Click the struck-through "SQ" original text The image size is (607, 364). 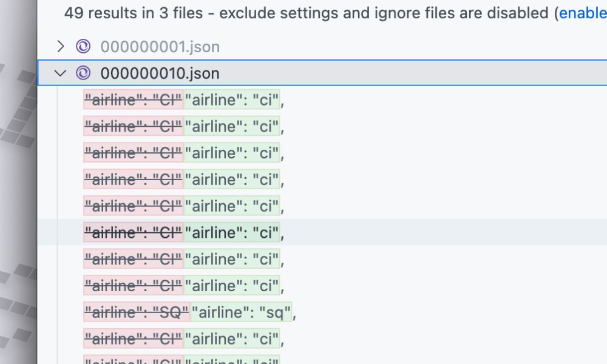(137, 312)
